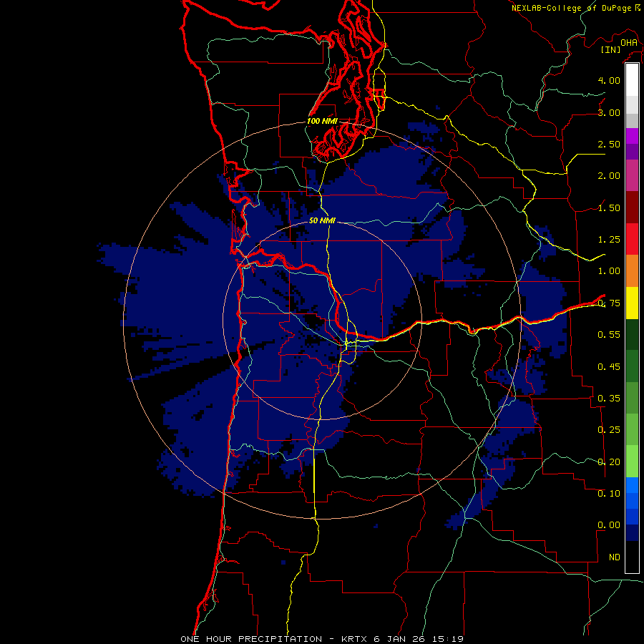The height and width of the screenshot is (644, 644).
Task: Click the '6 JAN 26' date text
Action: pyautogui.click(x=400, y=639)
